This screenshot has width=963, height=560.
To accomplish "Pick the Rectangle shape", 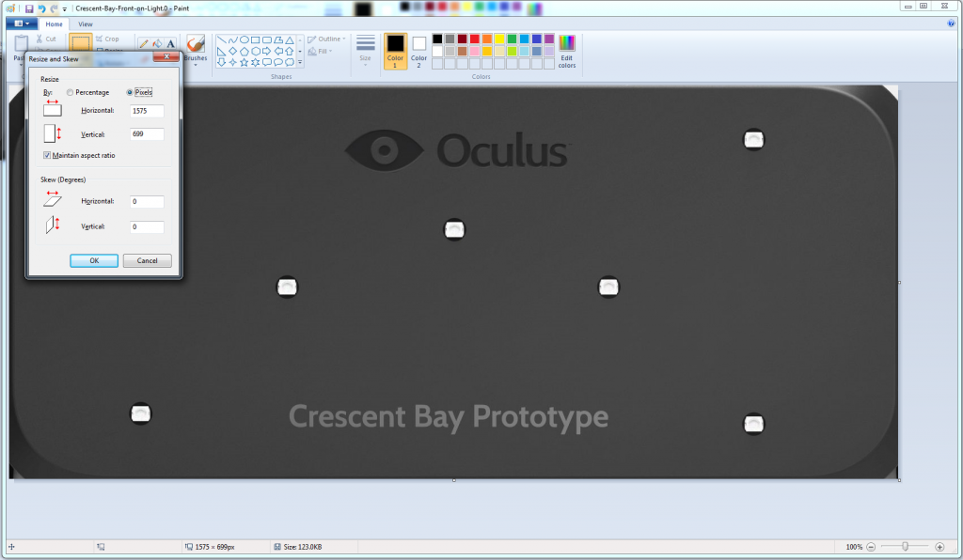I will [x=255, y=39].
